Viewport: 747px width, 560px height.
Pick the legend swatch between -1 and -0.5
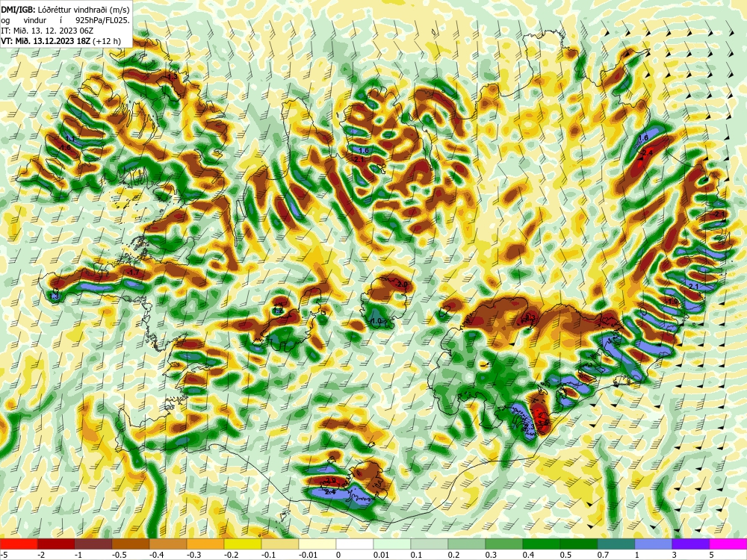coord(93,544)
